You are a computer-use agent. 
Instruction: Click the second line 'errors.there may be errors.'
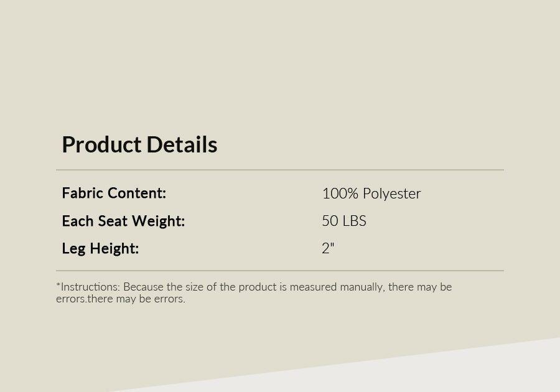click(x=121, y=299)
